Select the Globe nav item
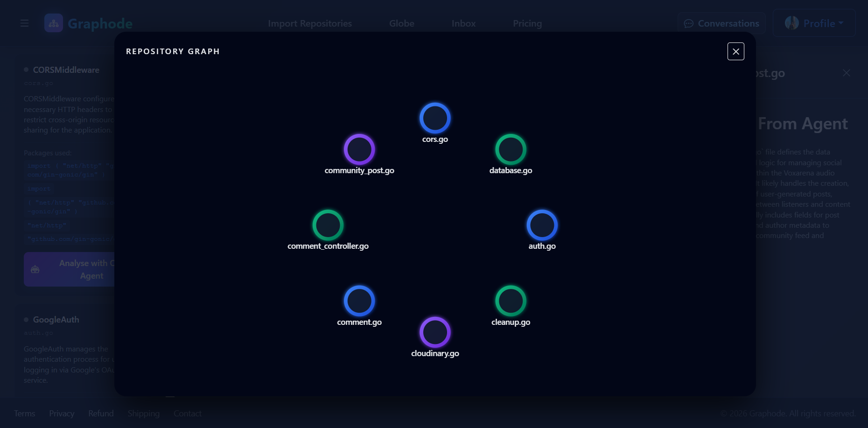The image size is (868, 428). pyautogui.click(x=401, y=23)
